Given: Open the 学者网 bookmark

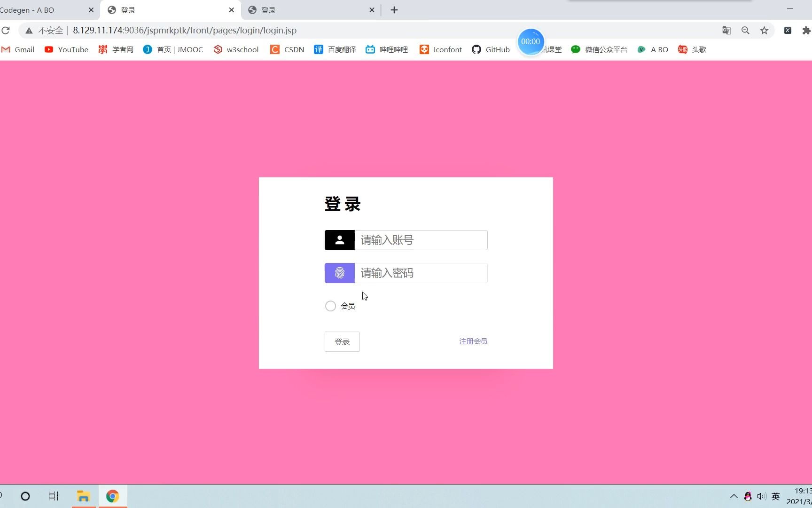Looking at the screenshot, I should click(x=116, y=50).
